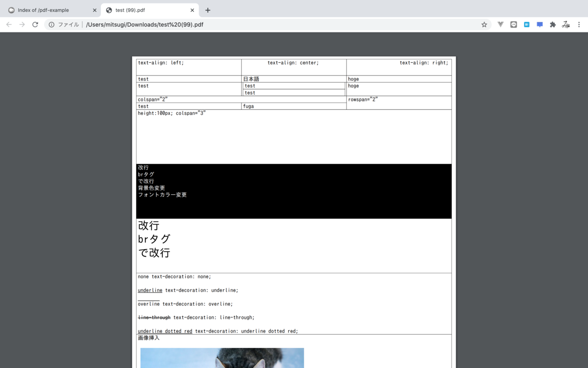Click the cat photo in the PDF
Viewport: 588px width, 368px height.
pyautogui.click(x=222, y=358)
